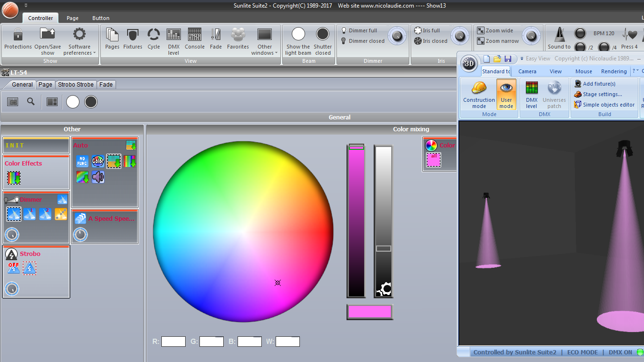The height and width of the screenshot is (362, 644).
Task: Click the rainbow preset in Color Effects
Action: [14, 178]
